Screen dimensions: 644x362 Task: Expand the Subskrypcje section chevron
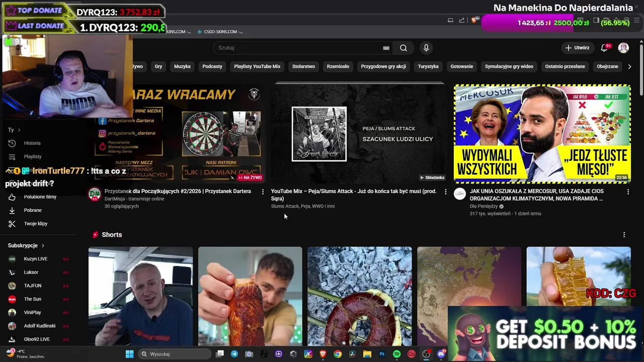[43, 245]
